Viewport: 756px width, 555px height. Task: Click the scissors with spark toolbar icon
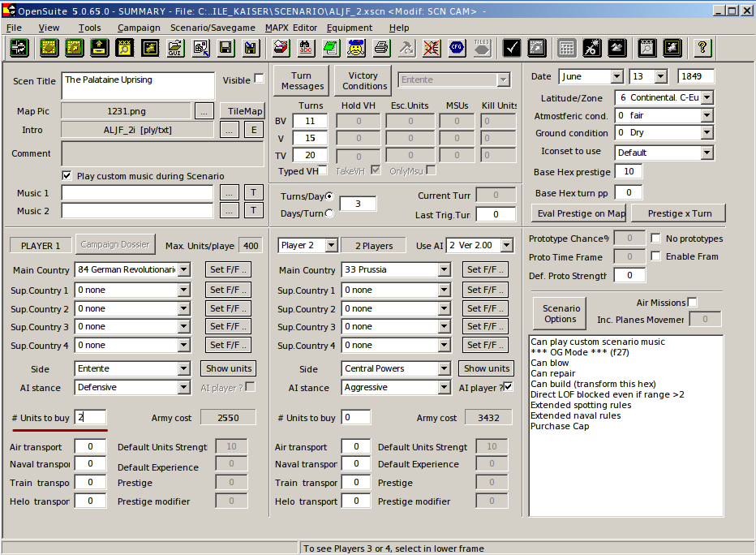point(591,48)
